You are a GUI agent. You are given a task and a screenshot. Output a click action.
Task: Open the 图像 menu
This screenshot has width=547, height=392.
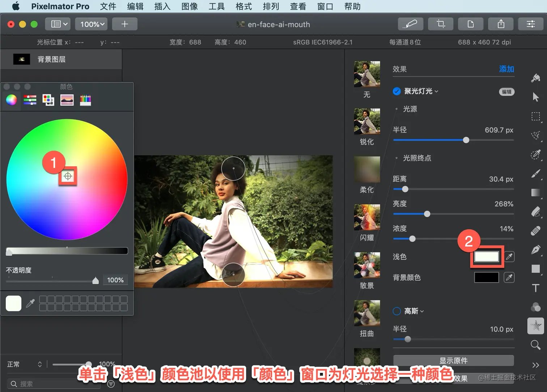coord(190,6)
